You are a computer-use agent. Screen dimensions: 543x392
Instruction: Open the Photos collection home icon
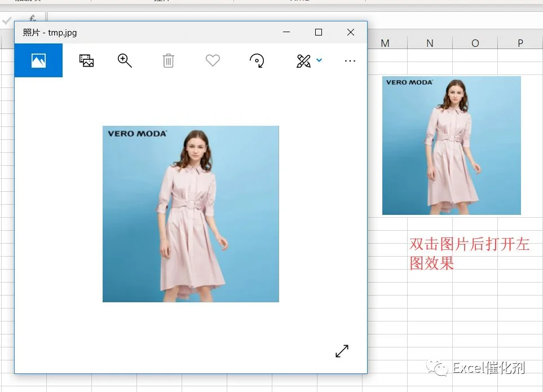click(x=38, y=60)
